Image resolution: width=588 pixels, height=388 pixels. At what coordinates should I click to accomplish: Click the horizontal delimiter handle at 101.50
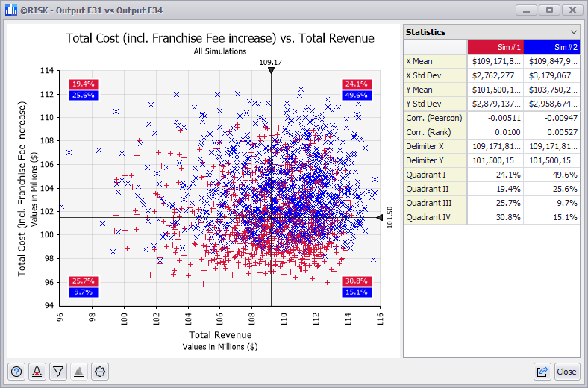[x=380, y=217]
